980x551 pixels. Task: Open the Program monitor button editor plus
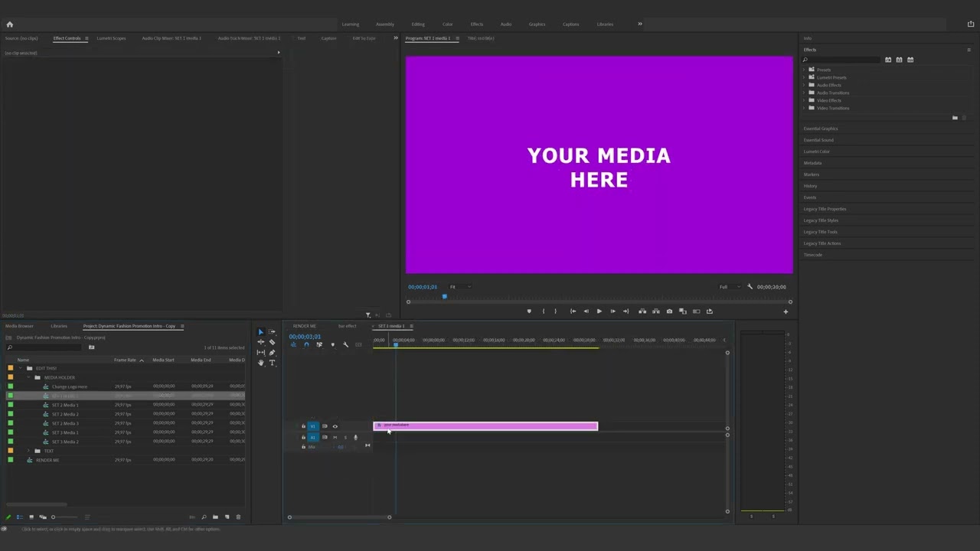(x=785, y=311)
